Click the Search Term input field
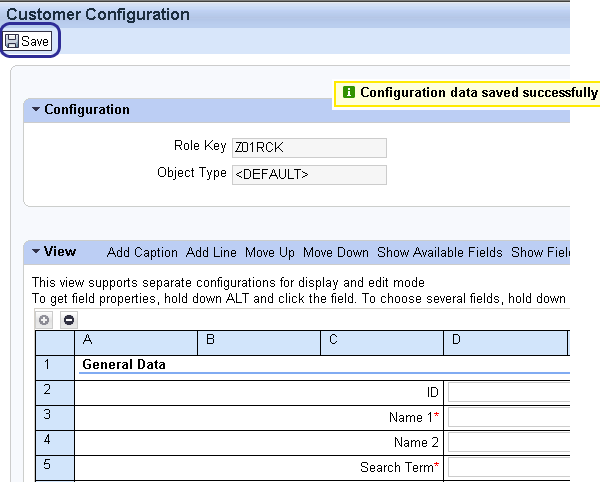Screen dimensions: 600x482 pyautogui.click(x=508, y=467)
